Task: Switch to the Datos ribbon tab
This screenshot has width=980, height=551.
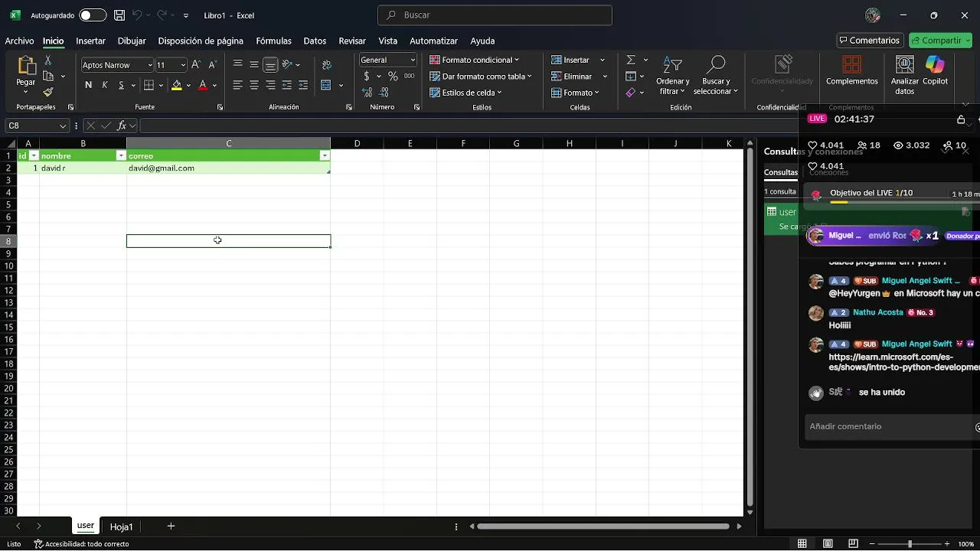Action: click(x=315, y=41)
